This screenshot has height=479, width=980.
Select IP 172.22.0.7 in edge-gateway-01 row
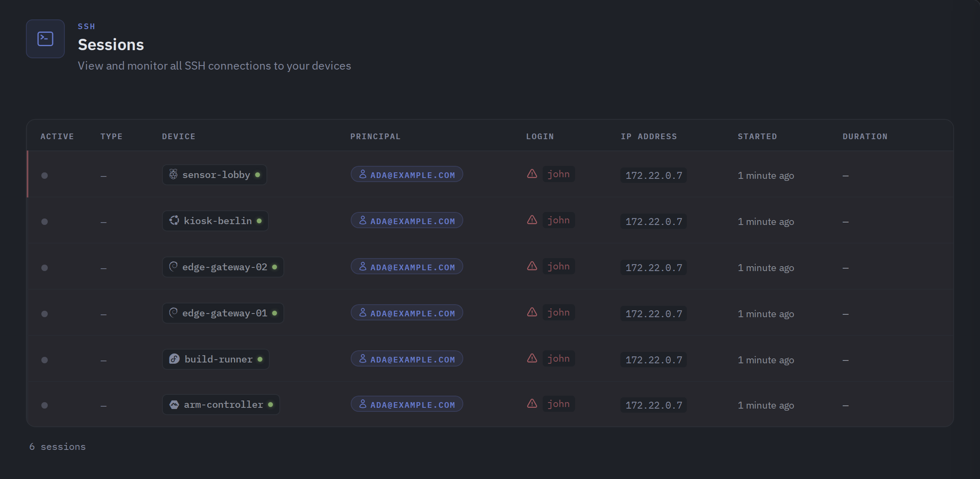654,314
